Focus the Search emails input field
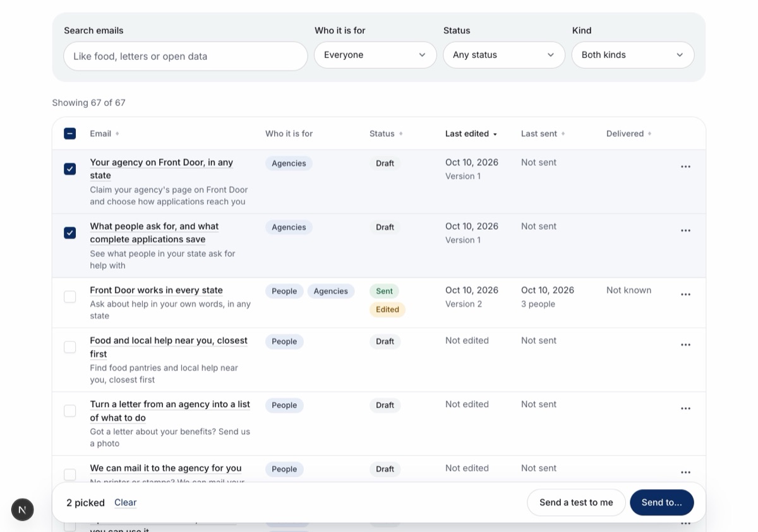This screenshot has height=532, width=758. tap(186, 56)
